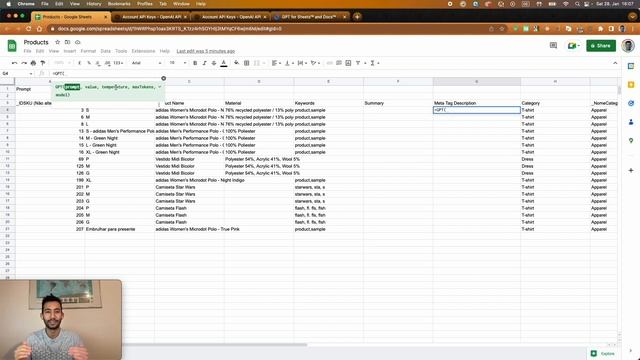This screenshot has width=640, height=360.
Task: Increase decimal places
Action: [x=107, y=63]
